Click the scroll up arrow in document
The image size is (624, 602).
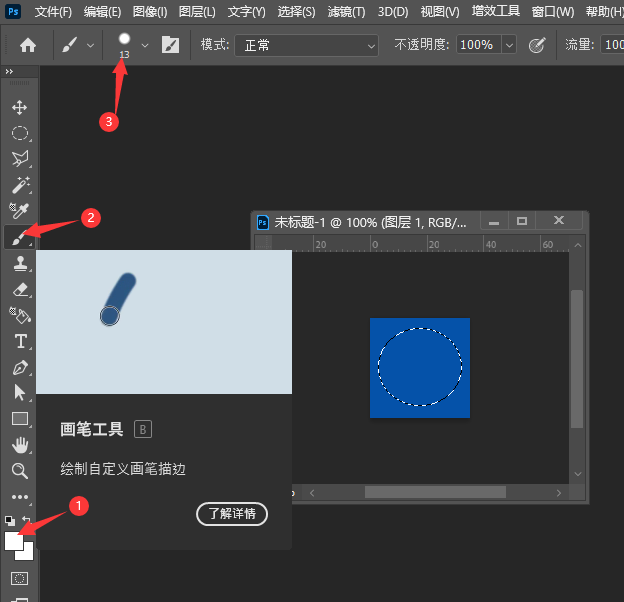click(578, 245)
